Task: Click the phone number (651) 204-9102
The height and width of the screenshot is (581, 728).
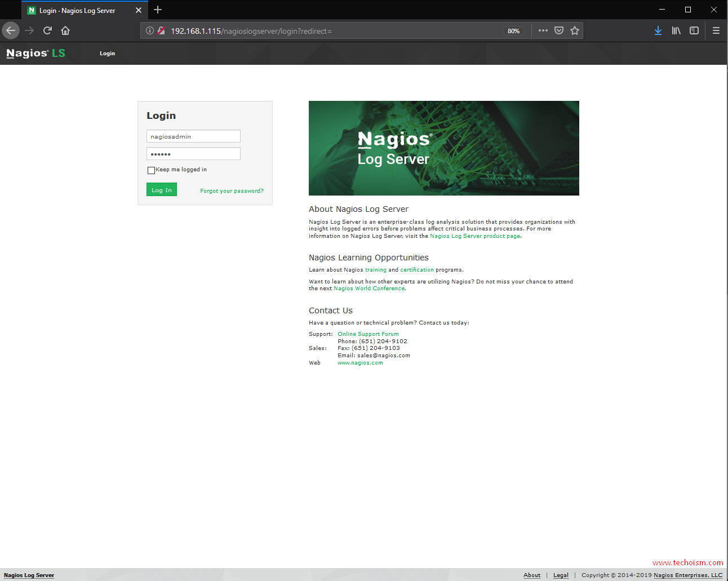Action: (383, 341)
